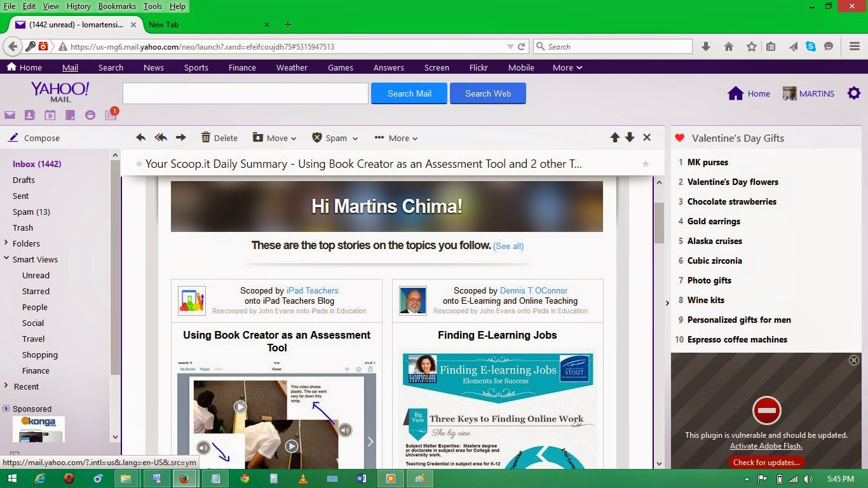
Task: Open the See all link
Action: pyautogui.click(x=508, y=246)
